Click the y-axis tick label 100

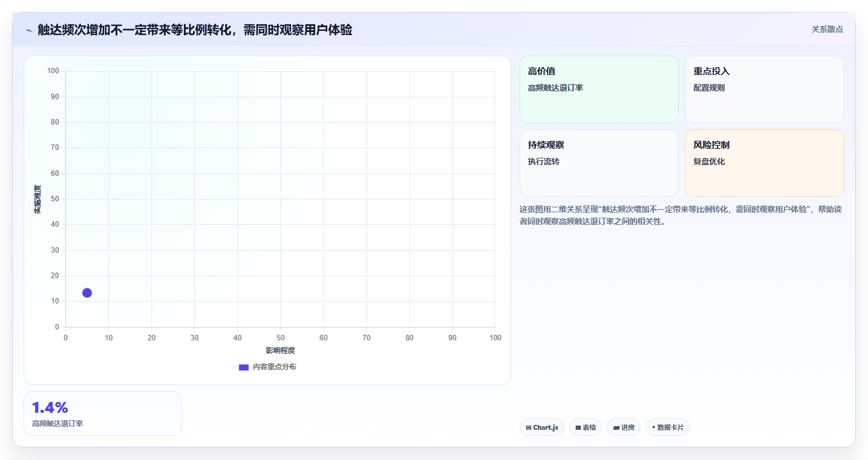[x=53, y=71]
